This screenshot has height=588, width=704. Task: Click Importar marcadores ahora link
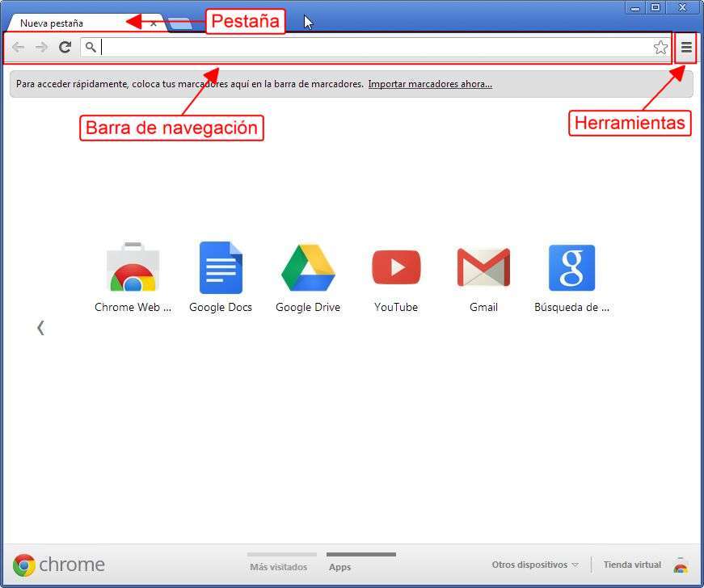(x=430, y=84)
